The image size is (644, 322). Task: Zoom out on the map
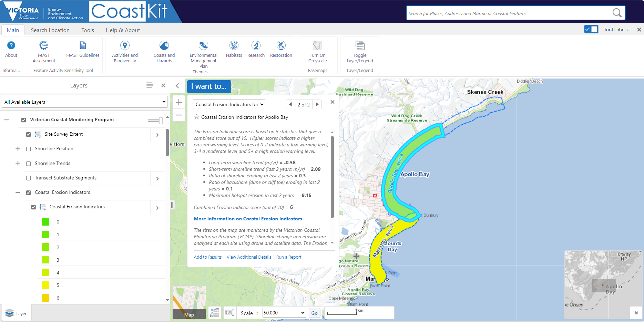point(179,115)
